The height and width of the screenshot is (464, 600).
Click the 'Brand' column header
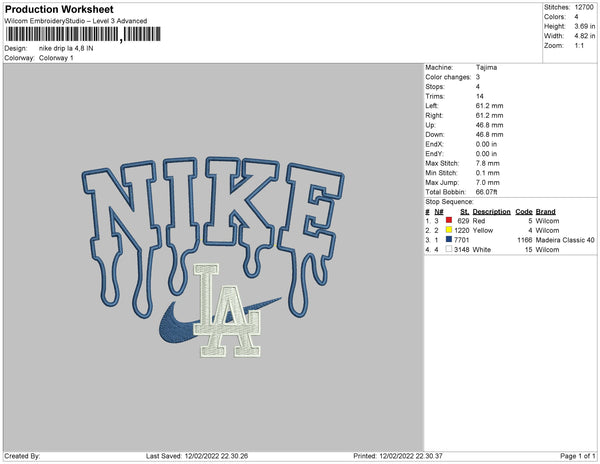545,212
